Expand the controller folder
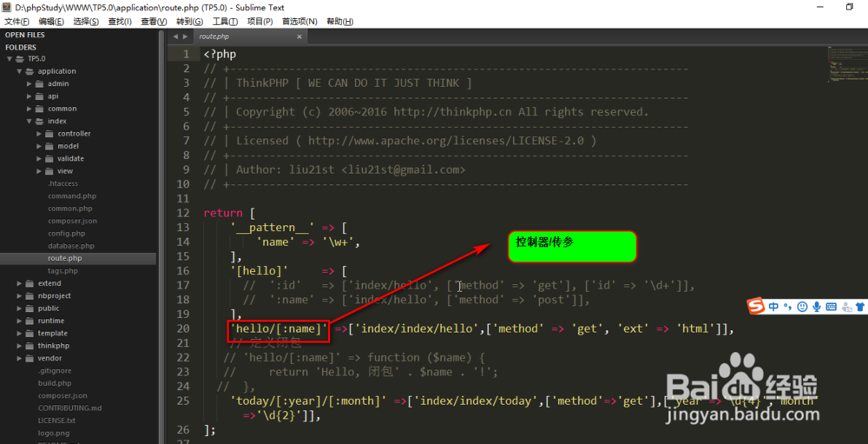This screenshot has height=444, width=868. [39, 134]
